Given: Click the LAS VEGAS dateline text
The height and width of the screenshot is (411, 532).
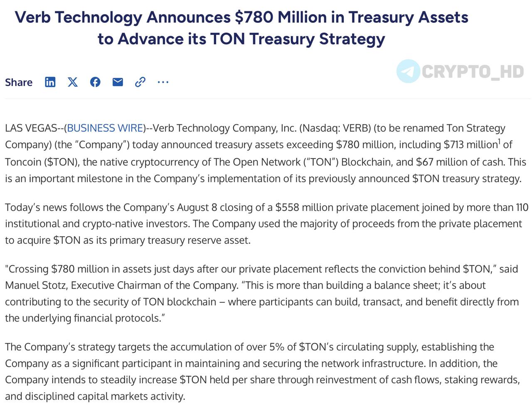Looking at the screenshot, I should [32, 128].
